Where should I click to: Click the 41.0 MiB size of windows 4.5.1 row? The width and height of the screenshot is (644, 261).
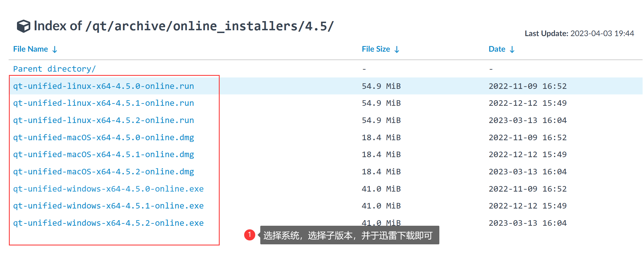pyautogui.click(x=381, y=206)
